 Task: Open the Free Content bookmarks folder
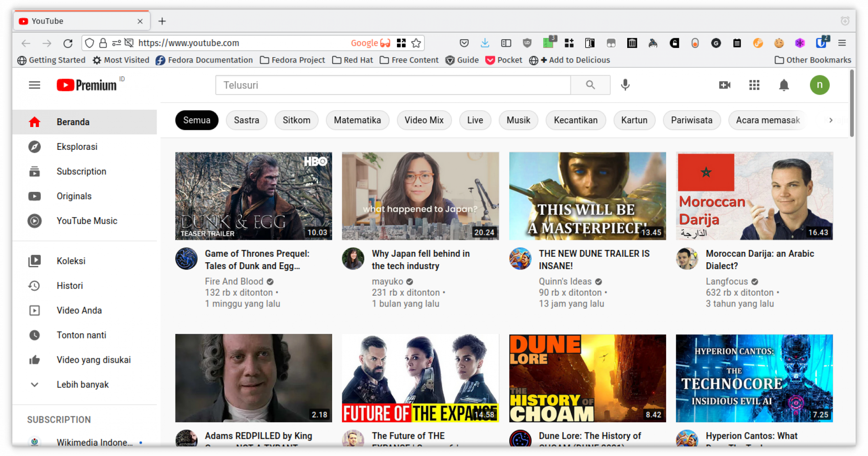409,60
